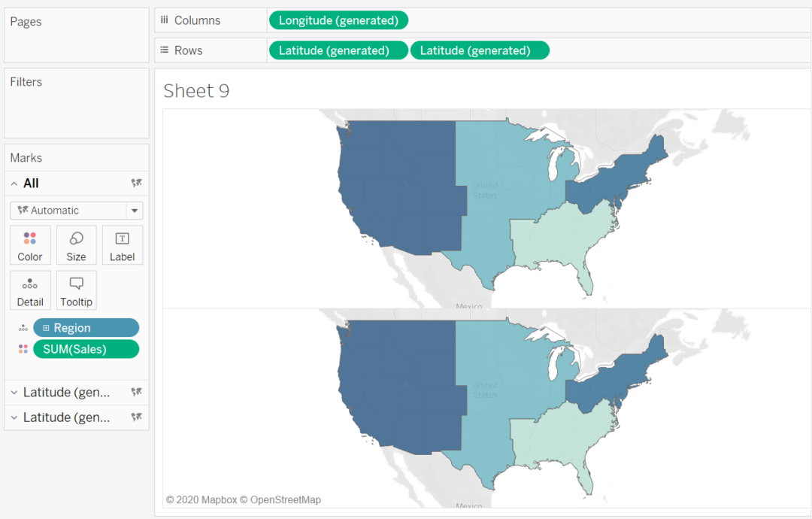The width and height of the screenshot is (812, 519).
Task: Click the Rows shelf icon
Action: (164, 50)
